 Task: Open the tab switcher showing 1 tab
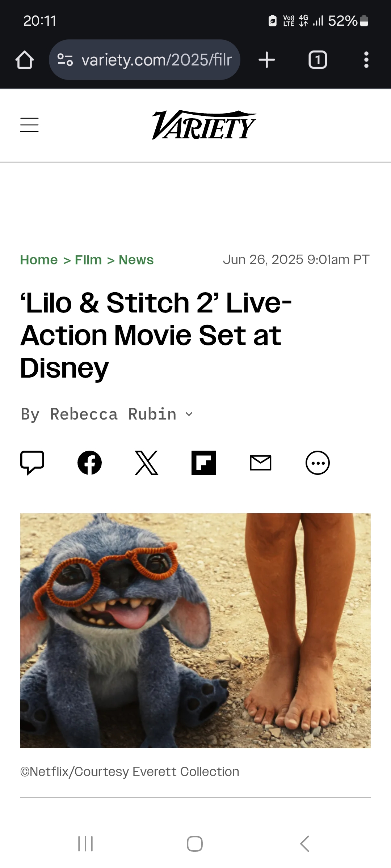318,60
